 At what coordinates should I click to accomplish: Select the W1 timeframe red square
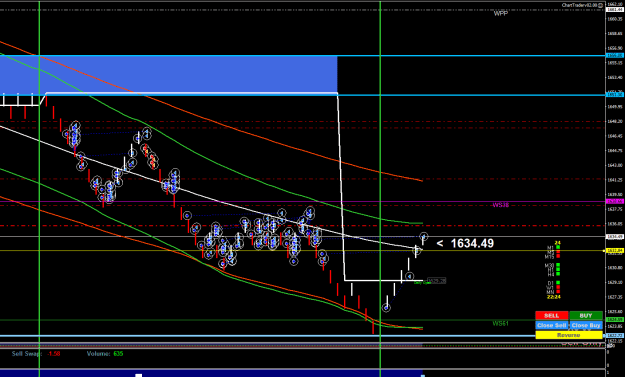pos(558,287)
